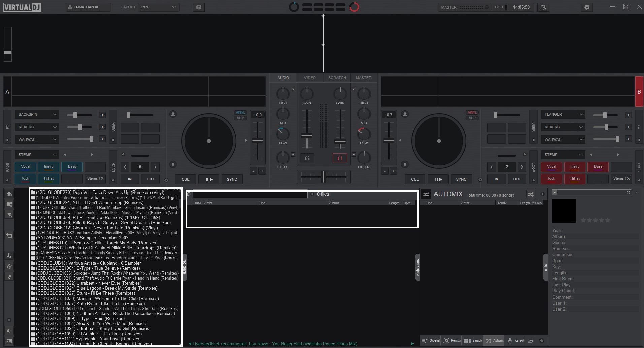Click the deck A pitch fader

[x=258, y=141]
